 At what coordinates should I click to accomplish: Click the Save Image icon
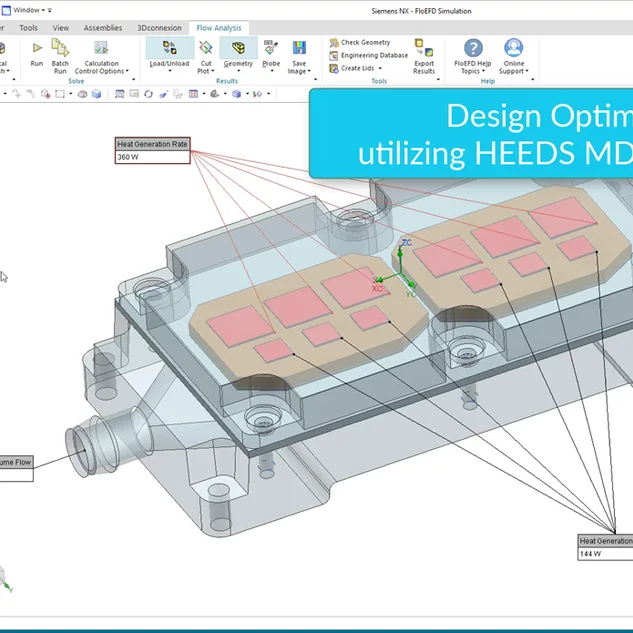(x=299, y=48)
